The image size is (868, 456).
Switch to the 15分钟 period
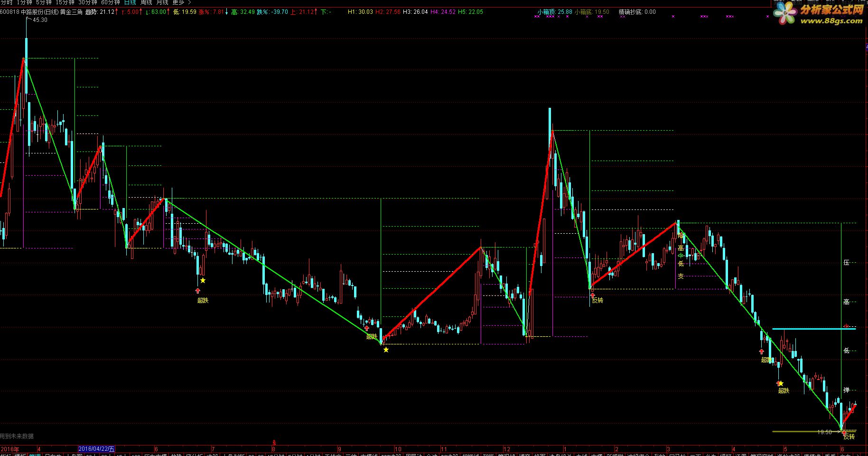point(65,3)
